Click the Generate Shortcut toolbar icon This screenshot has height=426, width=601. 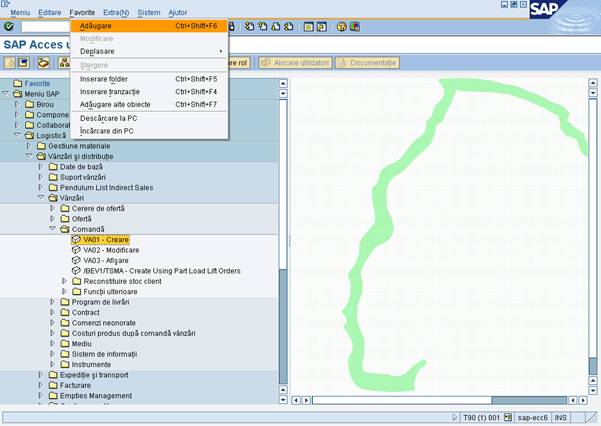(322, 27)
